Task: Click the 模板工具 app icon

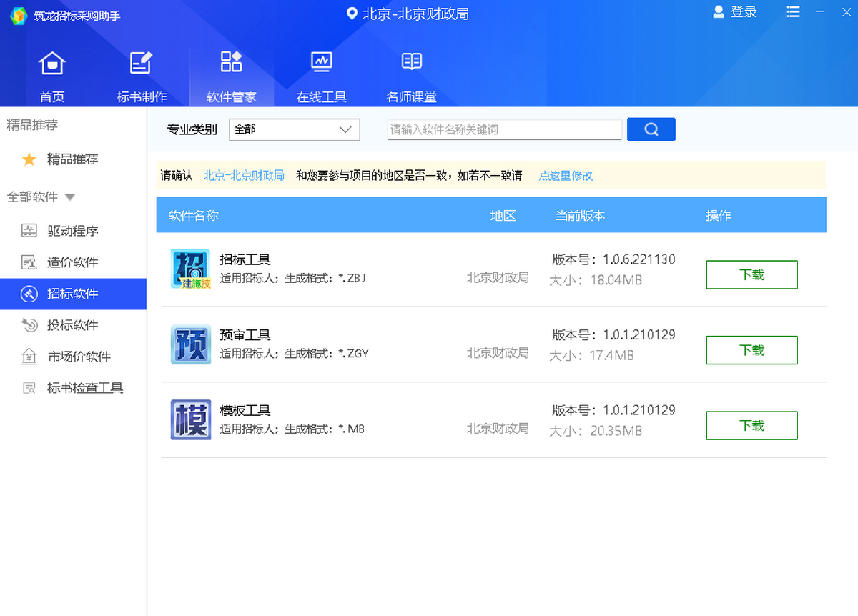Action: pyautogui.click(x=191, y=419)
